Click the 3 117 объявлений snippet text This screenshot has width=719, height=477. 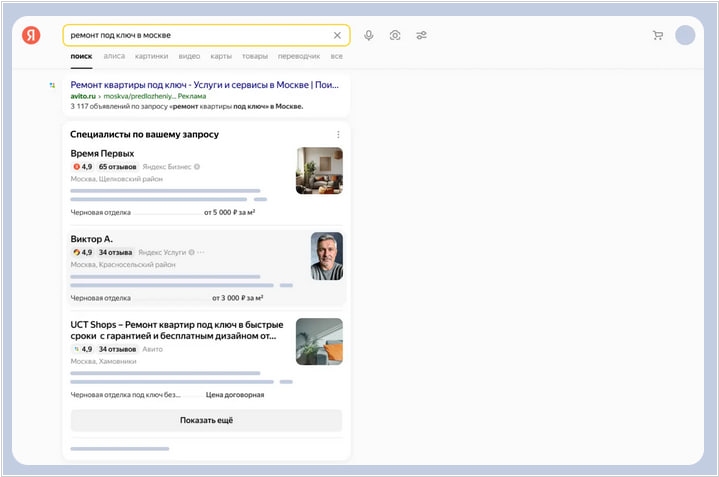tap(187, 106)
